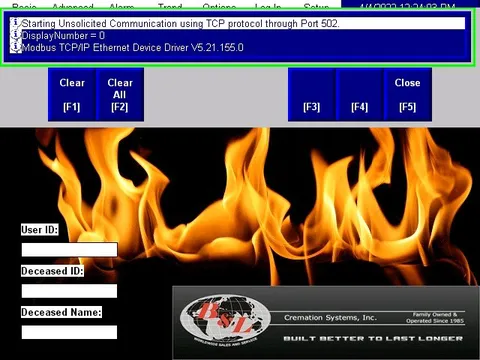The width and height of the screenshot is (480, 360).
Task: Click the User ID input field
Action: pos(69,250)
